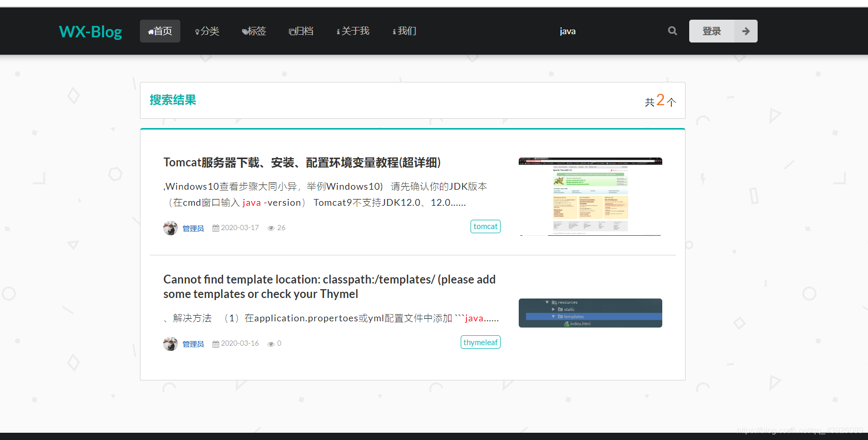
Task: Click the 登录 login button
Action: (712, 31)
